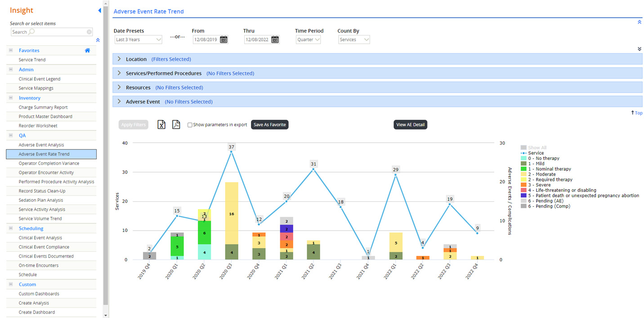Open the Thru date calendar picker

[x=275, y=40]
